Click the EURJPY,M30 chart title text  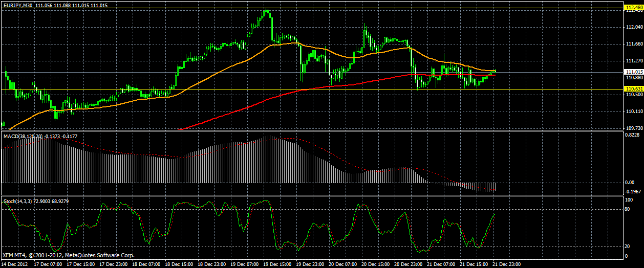[18, 5]
